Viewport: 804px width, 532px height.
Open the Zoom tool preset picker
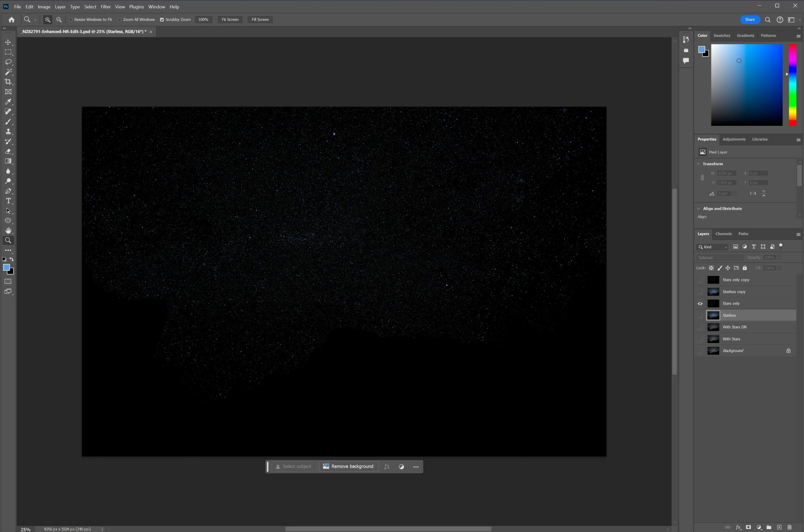click(35, 20)
